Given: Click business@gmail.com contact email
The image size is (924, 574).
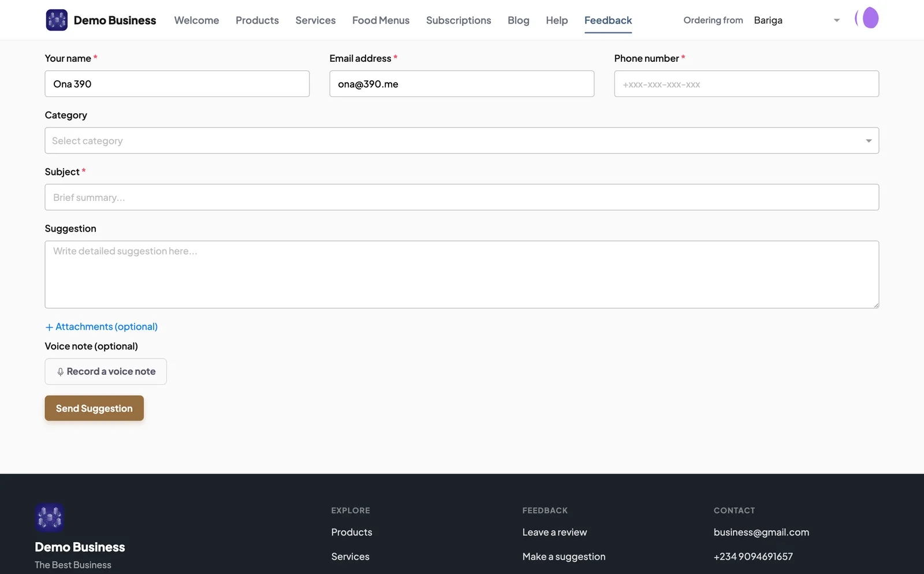Looking at the screenshot, I should (761, 532).
